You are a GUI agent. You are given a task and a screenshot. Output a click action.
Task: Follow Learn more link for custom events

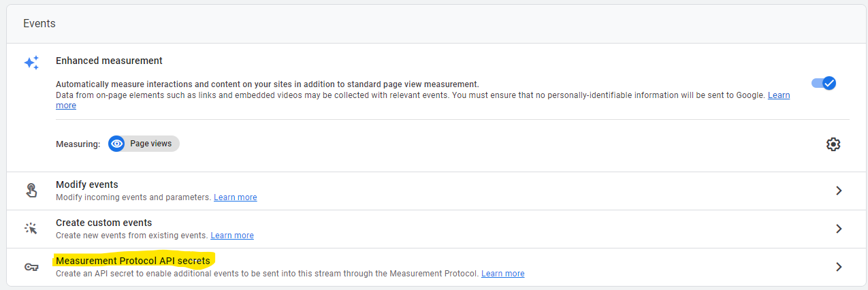(232, 236)
